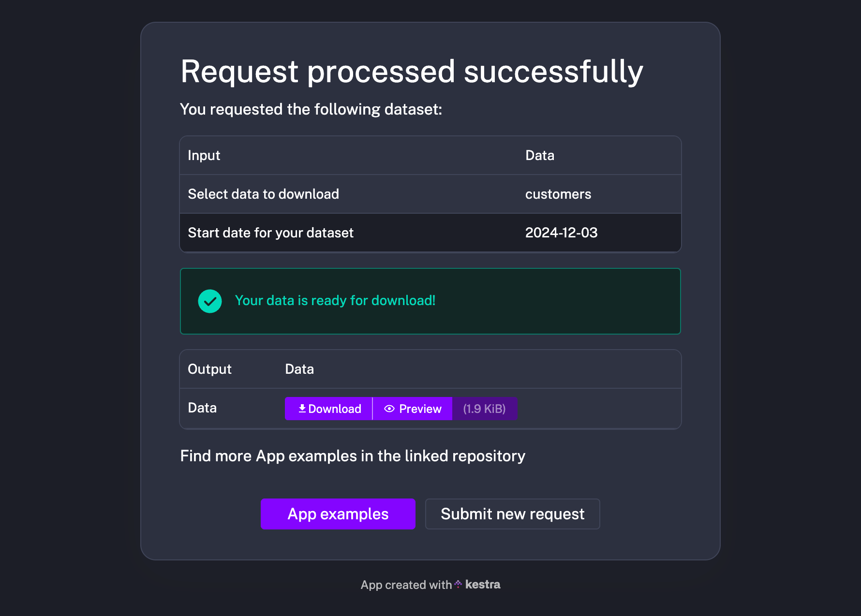The height and width of the screenshot is (616, 861).
Task: Click the Data row label under Output
Action: click(202, 408)
